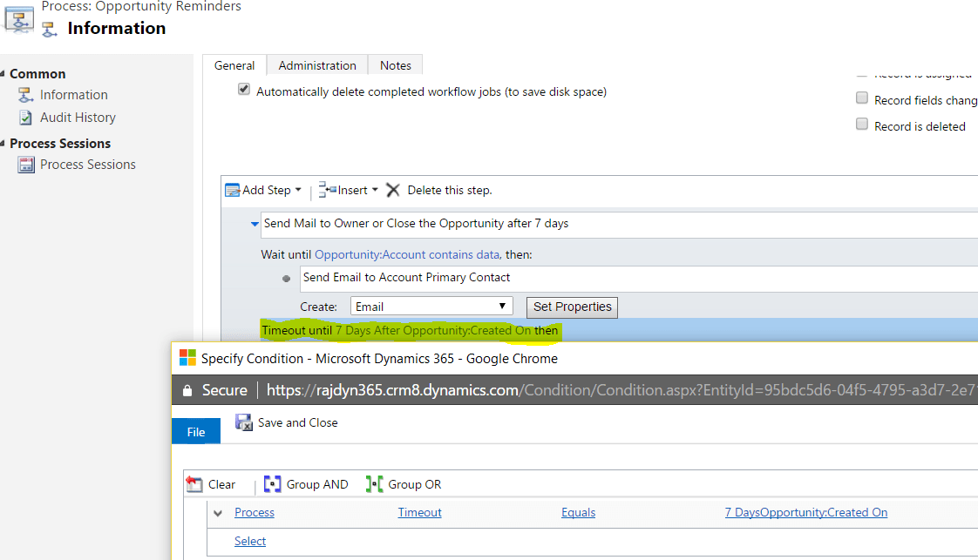Click Delete this step text
The image size is (978, 560).
coord(450,190)
